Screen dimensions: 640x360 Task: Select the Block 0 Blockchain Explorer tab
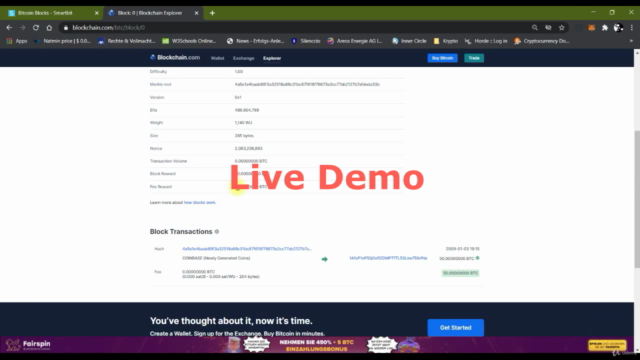153,13
